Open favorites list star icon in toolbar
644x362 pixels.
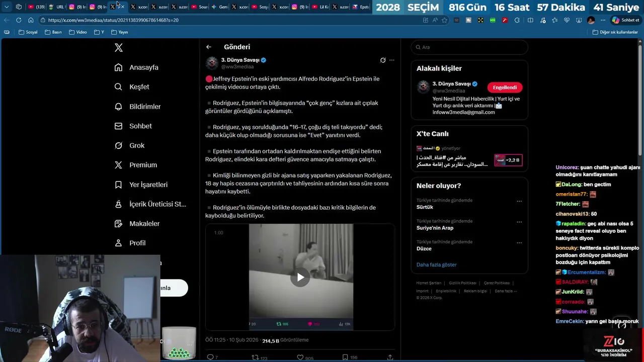pyautogui.click(x=554, y=20)
